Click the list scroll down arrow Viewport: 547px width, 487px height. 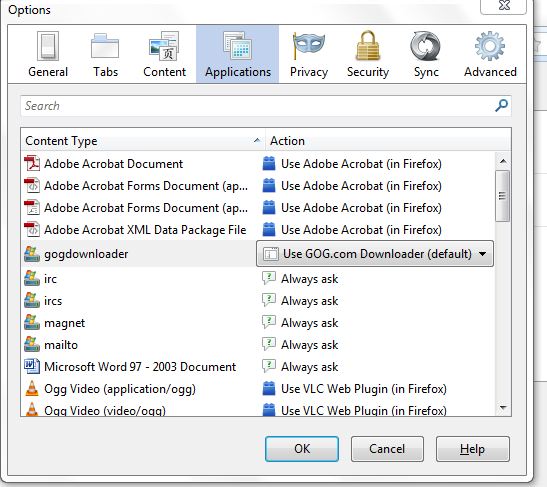tap(503, 407)
